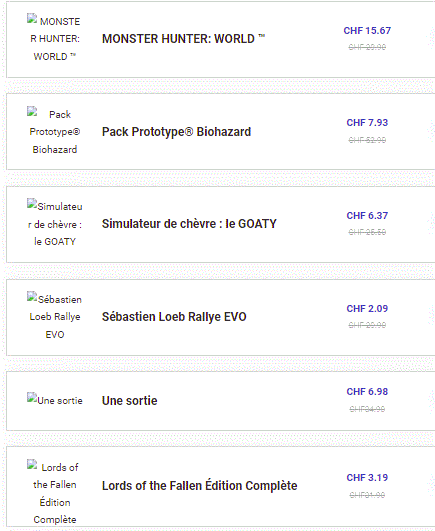
Task: Open the Sébastien Loeb Rallye EVO title
Action: coord(174,317)
